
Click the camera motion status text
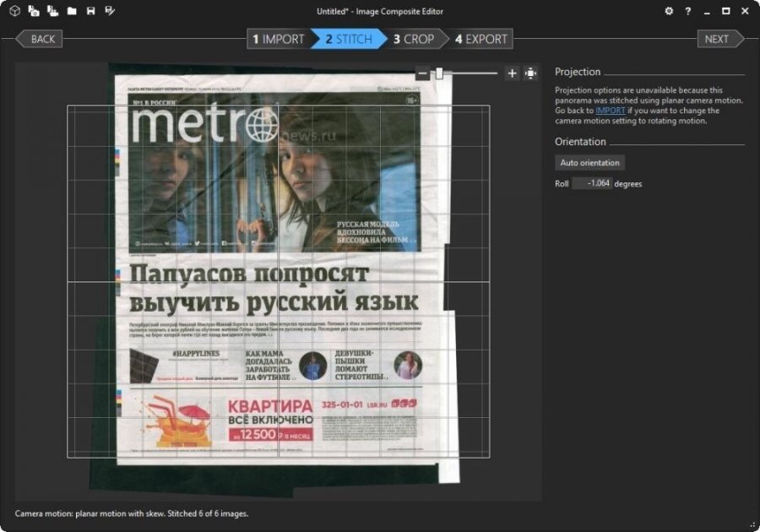[132, 513]
